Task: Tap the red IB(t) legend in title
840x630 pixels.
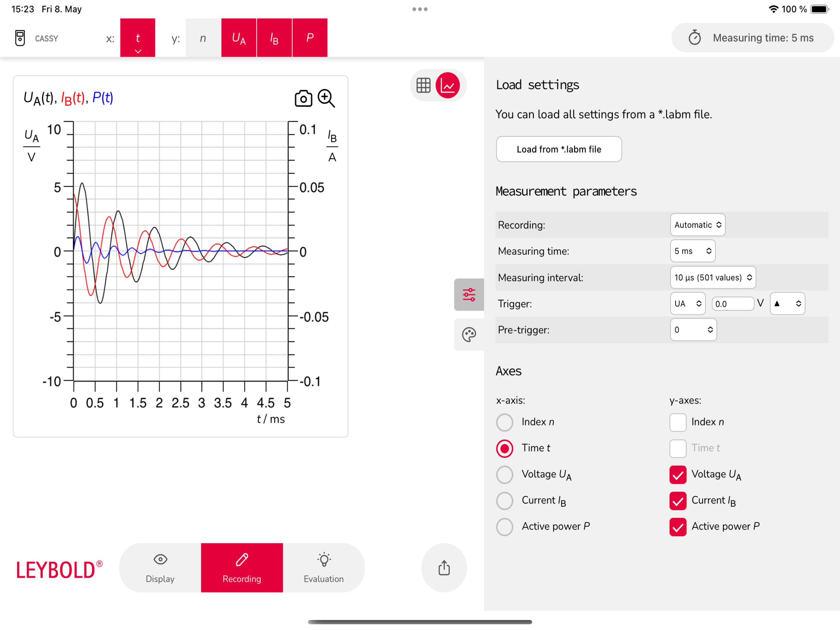Action: pyautogui.click(x=73, y=98)
